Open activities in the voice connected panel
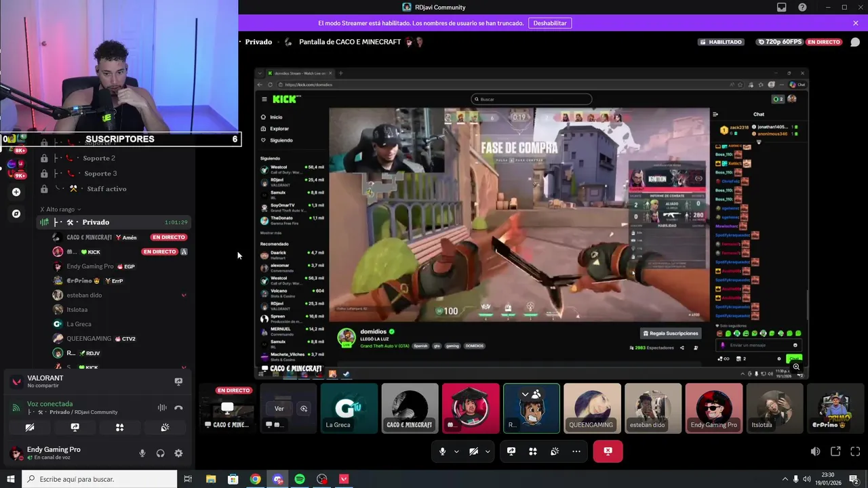Viewport: 868px width, 488px height. click(x=119, y=428)
